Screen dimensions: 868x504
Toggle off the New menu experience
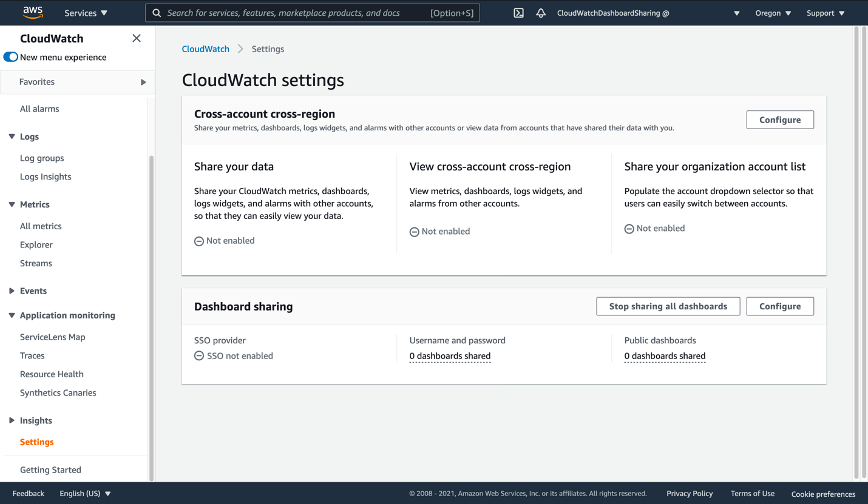[x=10, y=56]
